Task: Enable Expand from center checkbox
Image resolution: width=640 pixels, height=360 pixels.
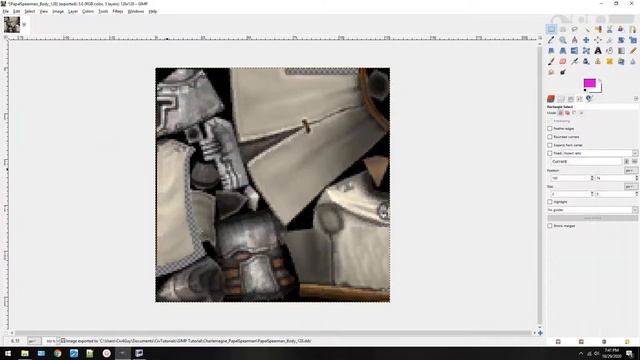Action: pyautogui.click(x=550, y=145)
